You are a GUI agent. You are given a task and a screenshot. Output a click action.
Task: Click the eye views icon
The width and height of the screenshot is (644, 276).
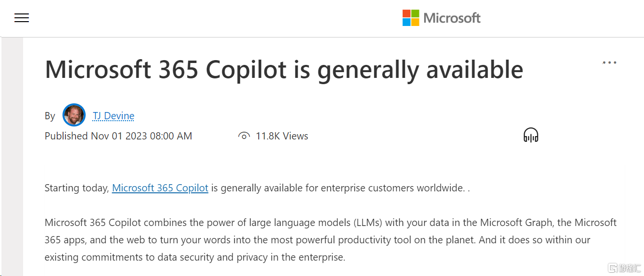click(244, 136)
